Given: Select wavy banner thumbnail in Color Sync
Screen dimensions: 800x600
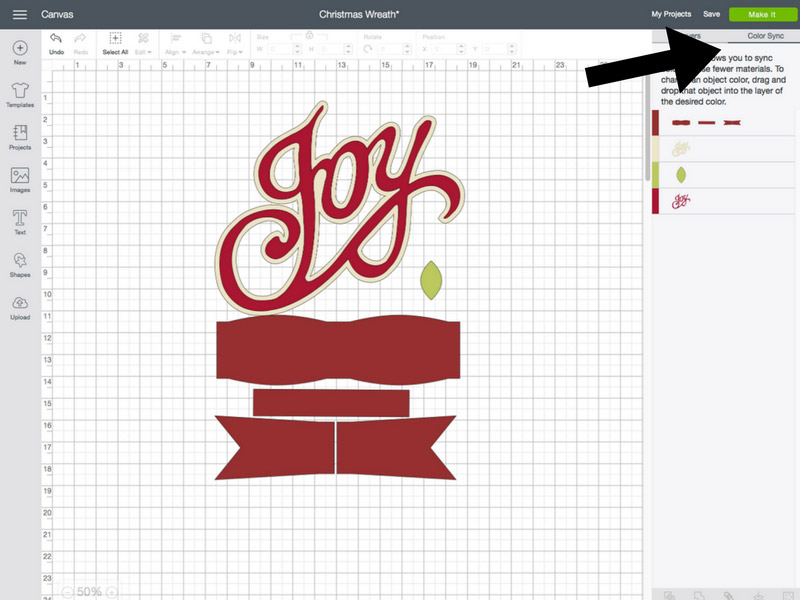Looking at the screenshot, I should [x=681, y=122].
